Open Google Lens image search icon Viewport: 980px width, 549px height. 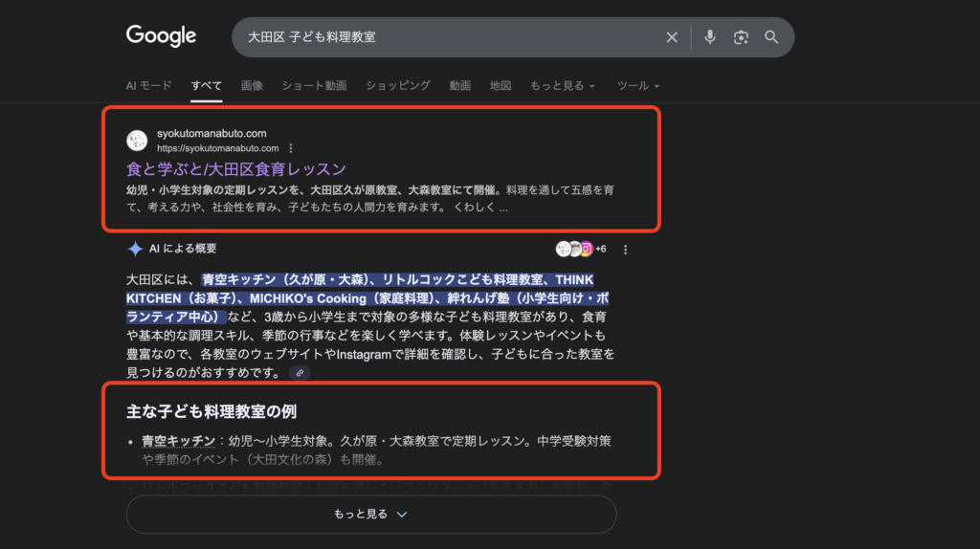pos(741,37)
